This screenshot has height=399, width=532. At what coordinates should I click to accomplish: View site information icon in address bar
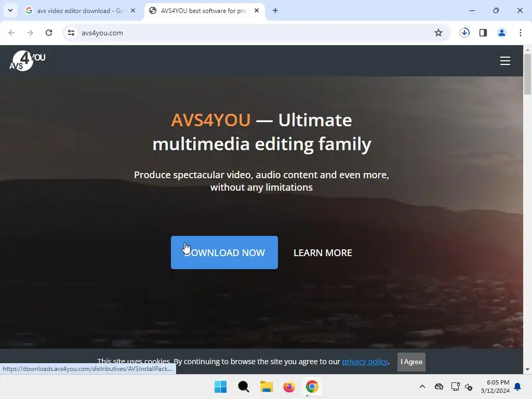[71, 33]
